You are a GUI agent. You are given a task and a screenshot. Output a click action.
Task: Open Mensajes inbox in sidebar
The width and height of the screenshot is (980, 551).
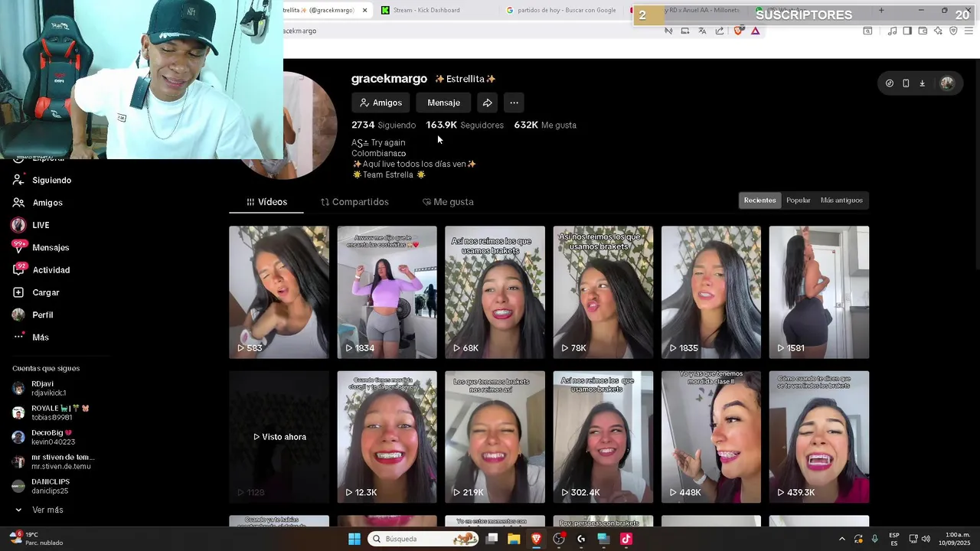(41, 248)
